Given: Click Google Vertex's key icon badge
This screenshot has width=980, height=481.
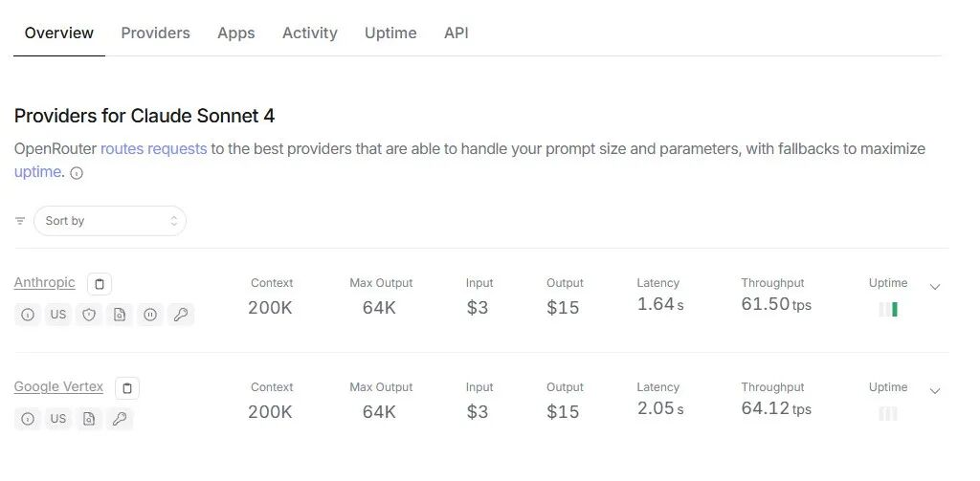Looking at the screenshot, I should [x=119, y=419].
